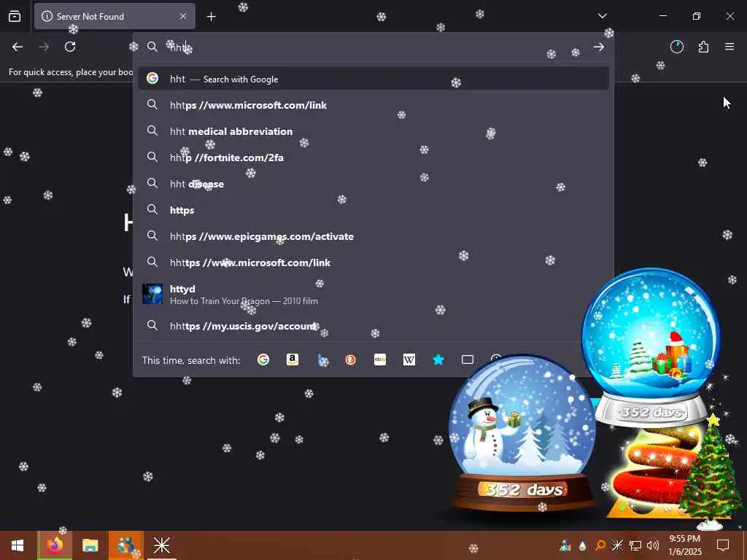Click the water drop tray icon
This screenshot has height=560, width=747.
pos(582,545)
